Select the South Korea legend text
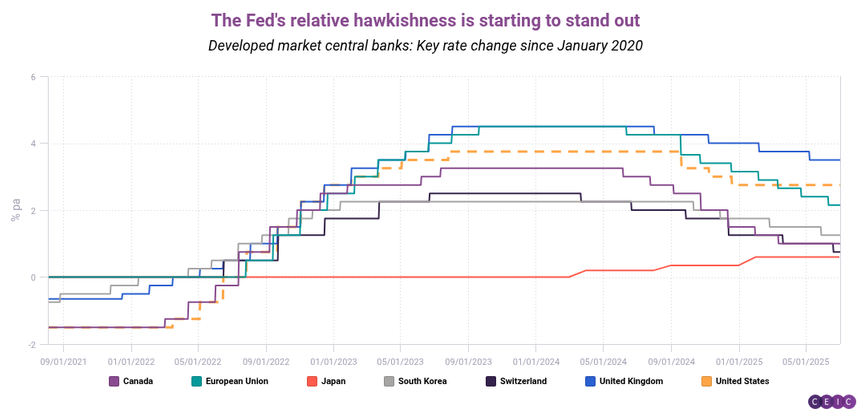 click(423, 381)
